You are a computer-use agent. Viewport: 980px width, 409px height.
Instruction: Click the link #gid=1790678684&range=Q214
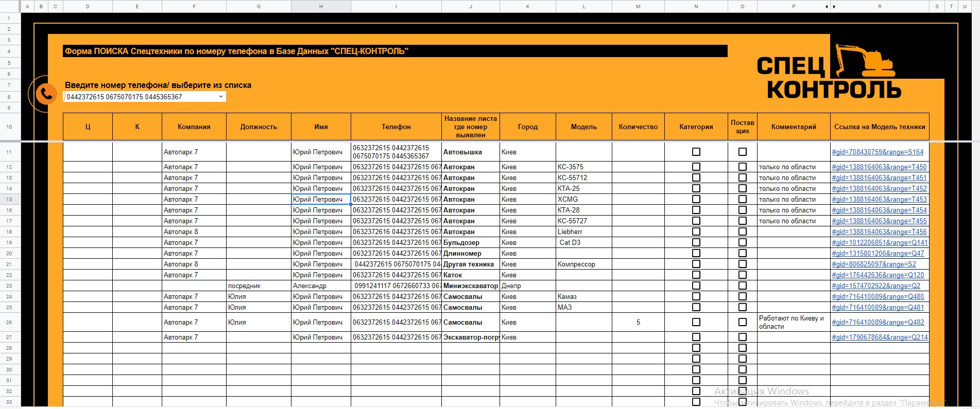tap(880, 337)
